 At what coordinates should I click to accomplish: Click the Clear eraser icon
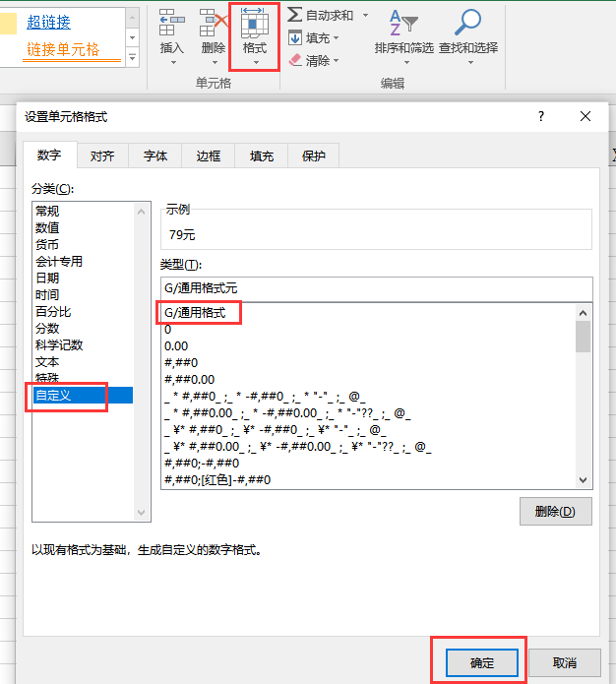point(295,60)
